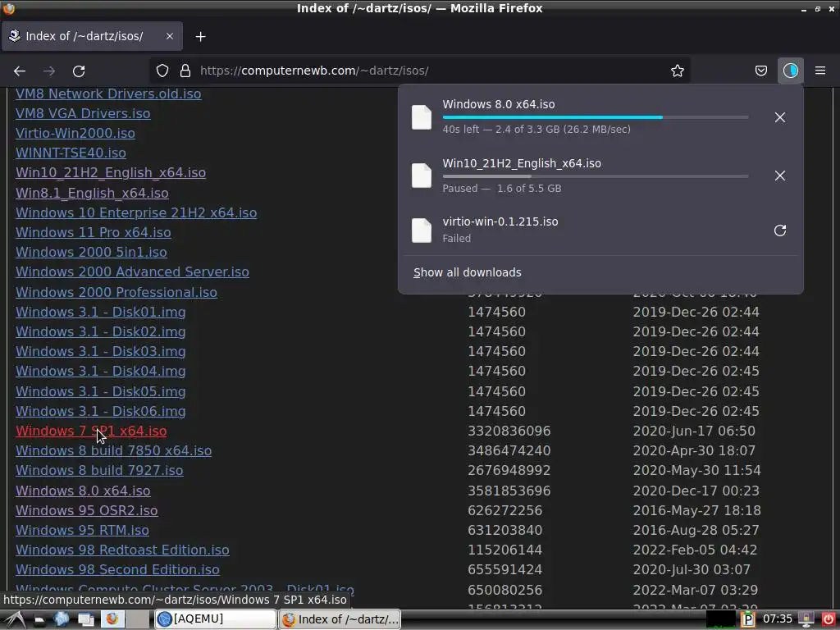Reload the current page
Viewport: 840px width, 630px height.
(x=79, y=71)
